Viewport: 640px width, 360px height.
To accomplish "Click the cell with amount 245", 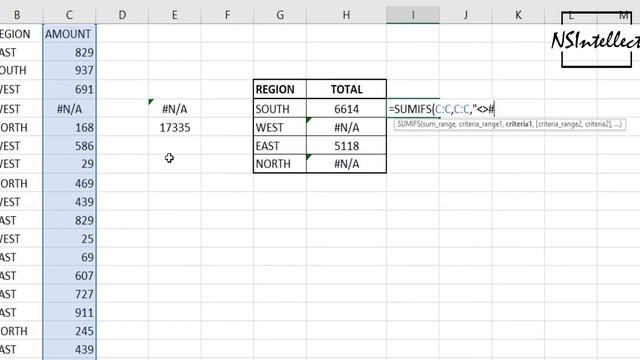I will 69,331.
